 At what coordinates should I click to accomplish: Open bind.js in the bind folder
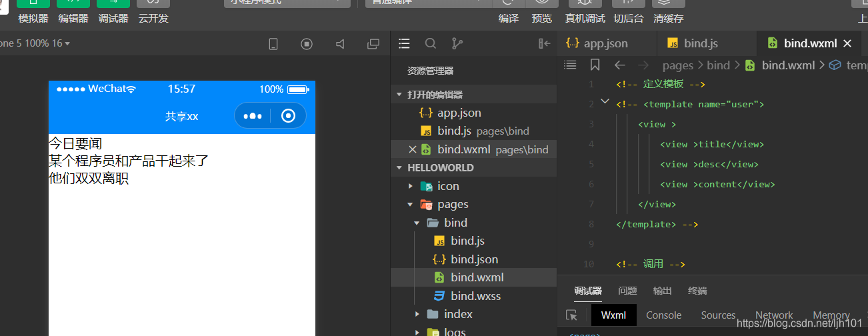point(473,241)
